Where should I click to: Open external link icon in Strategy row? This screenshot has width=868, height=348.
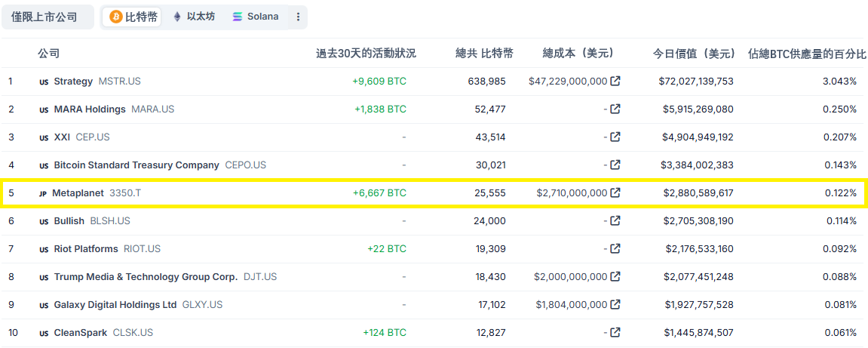pyautogui.click(x=615, y=82)
